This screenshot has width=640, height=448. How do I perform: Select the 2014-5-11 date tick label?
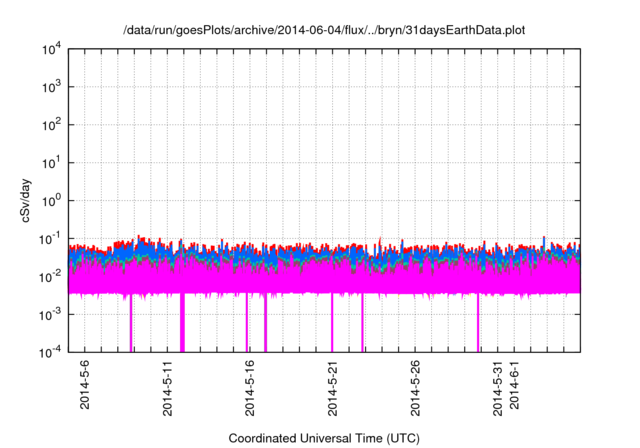tap(167, 386)
